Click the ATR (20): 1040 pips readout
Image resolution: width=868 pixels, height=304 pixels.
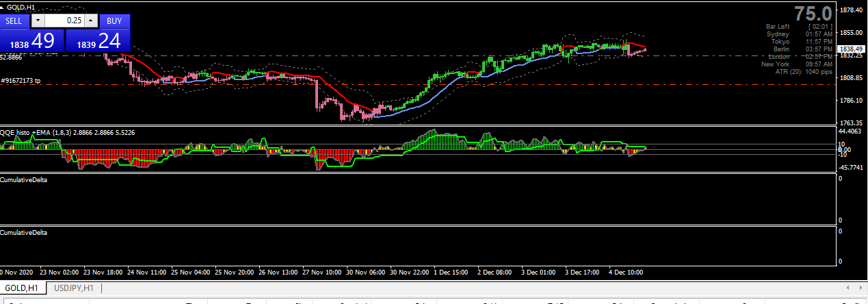pyautogui.click(x=804, y=72)
